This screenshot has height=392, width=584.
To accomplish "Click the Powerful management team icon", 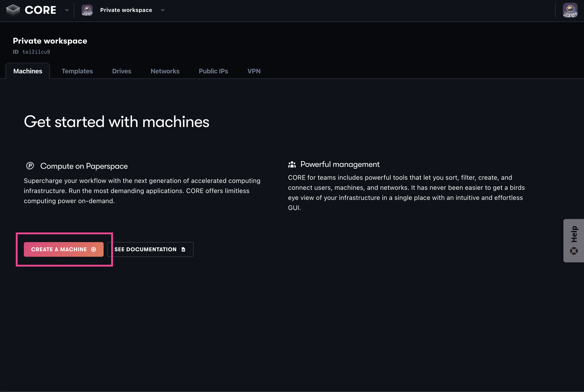I will pyautogui.click(x=291, y=164).
